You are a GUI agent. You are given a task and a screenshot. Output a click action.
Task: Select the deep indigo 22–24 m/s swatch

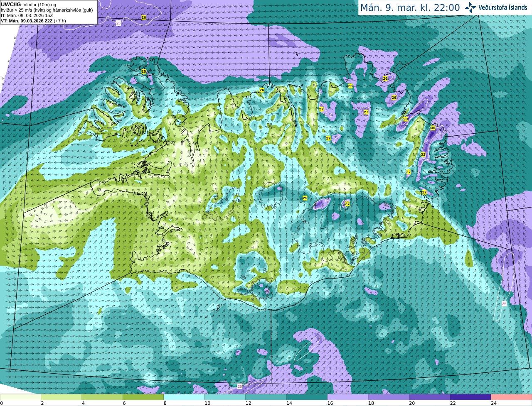471,397
